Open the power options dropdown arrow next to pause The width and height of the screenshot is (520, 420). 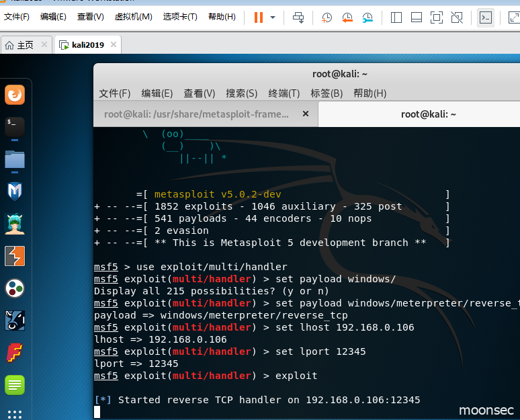(273, 17)
